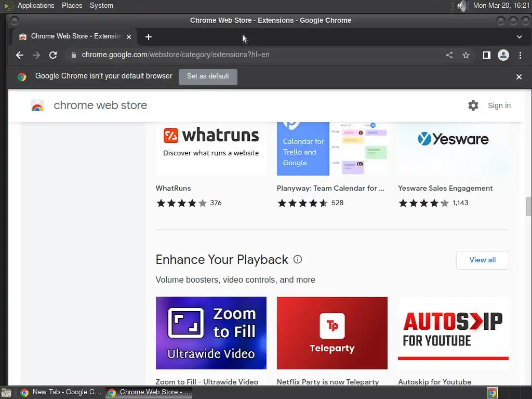The width and height of the screenshot is (532, 399).
Task: Select the Chrome Web Store - Extensions tab
Action: tap(75, 37)
